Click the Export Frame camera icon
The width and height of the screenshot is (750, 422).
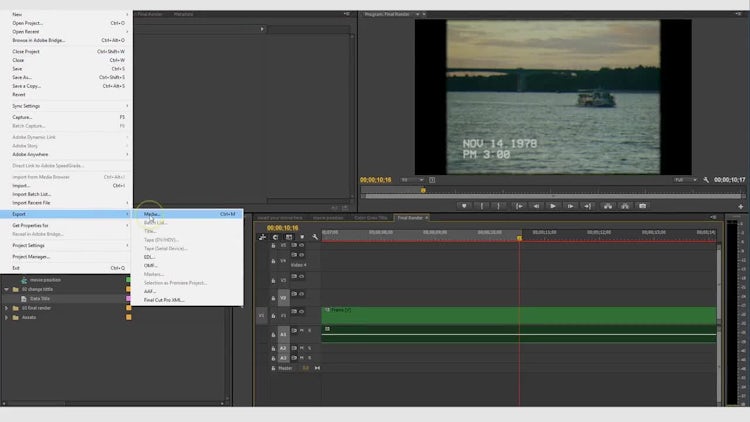pos(642,206)
